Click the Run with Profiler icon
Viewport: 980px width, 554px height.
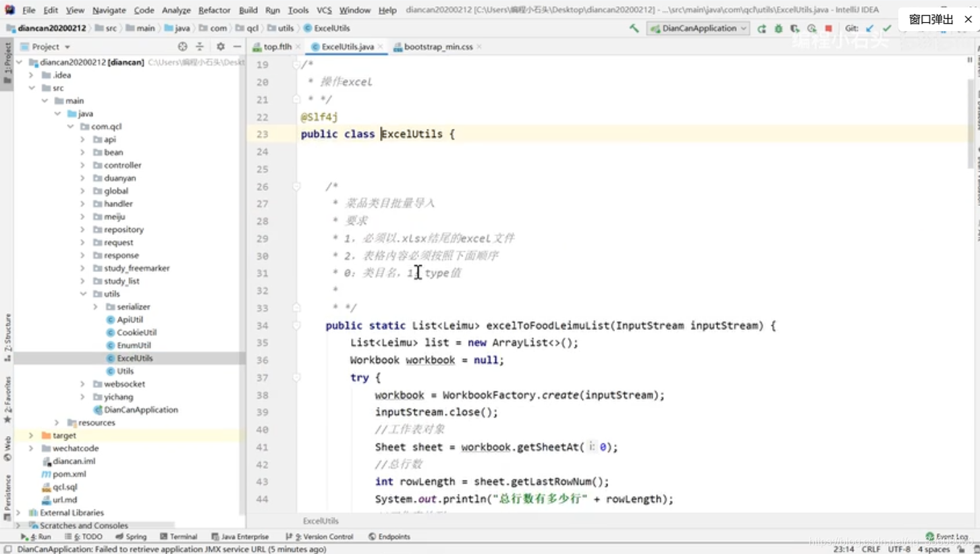coord(811,28)
